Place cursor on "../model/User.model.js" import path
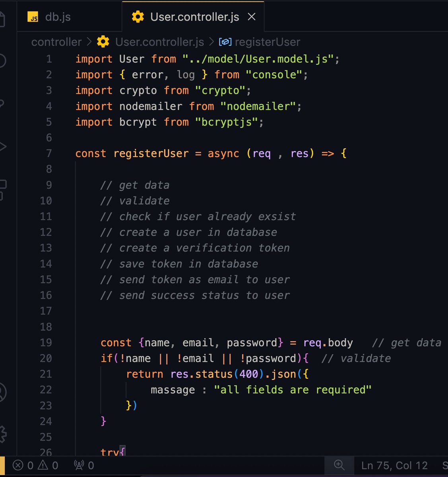448x477 pixels. coord(258,59)
